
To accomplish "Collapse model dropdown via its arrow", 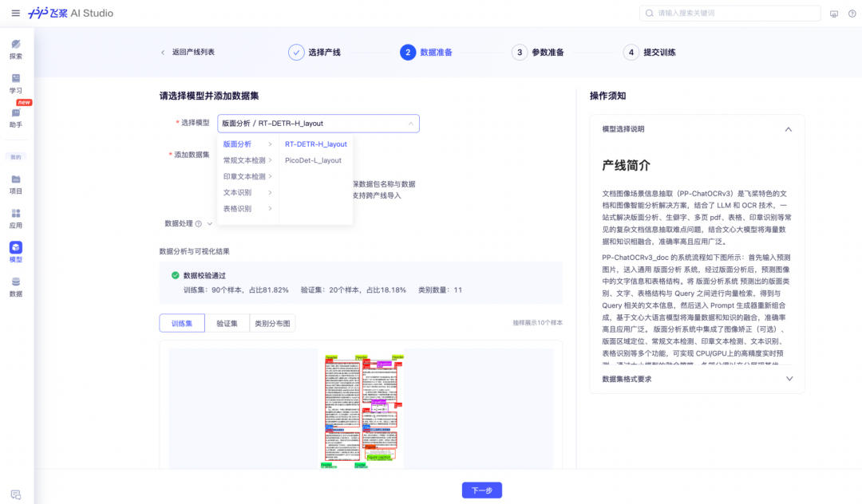I will tap(411, 124).
